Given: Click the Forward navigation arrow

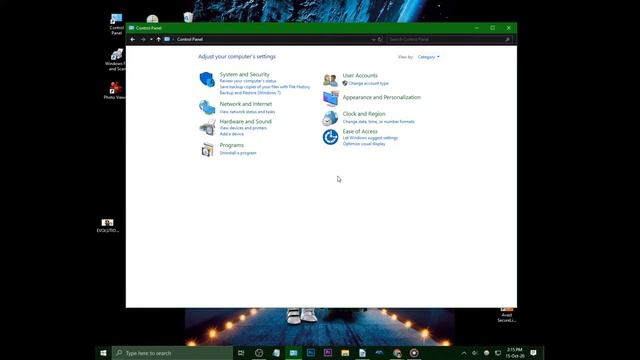Looking at the screenshot, I should [x=143, y=39].
